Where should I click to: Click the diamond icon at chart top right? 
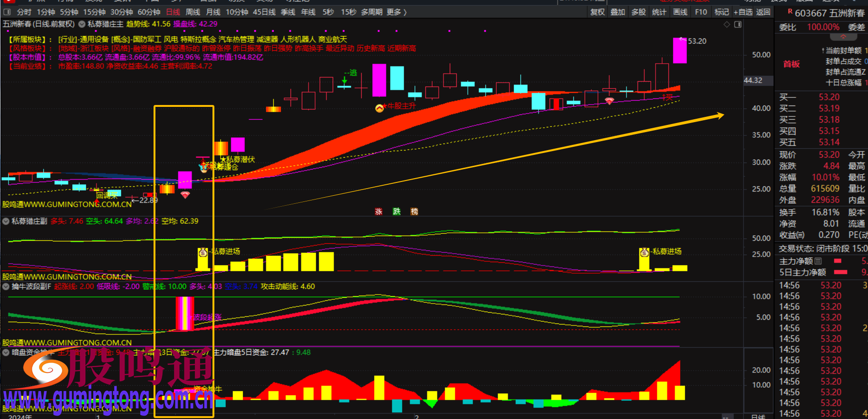[x=726, y=24]
